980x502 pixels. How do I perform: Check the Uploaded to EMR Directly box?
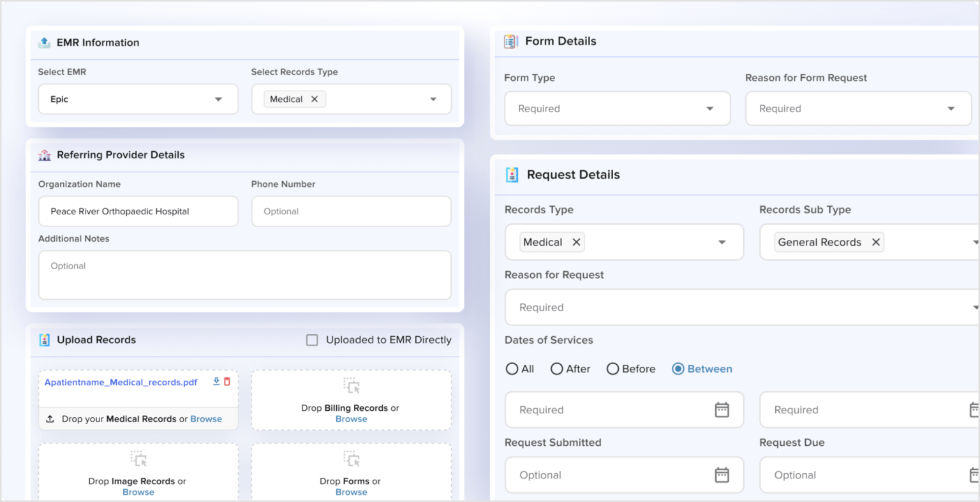pyautogui.click(x=312, y=340)
